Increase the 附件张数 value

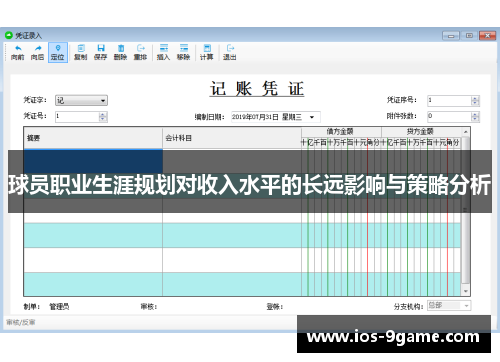coord(475,114)
